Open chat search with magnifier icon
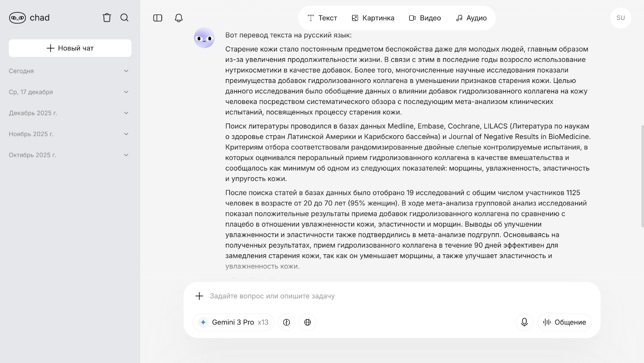The height and width of the screenshot is (363, 644). click(124, 18)
